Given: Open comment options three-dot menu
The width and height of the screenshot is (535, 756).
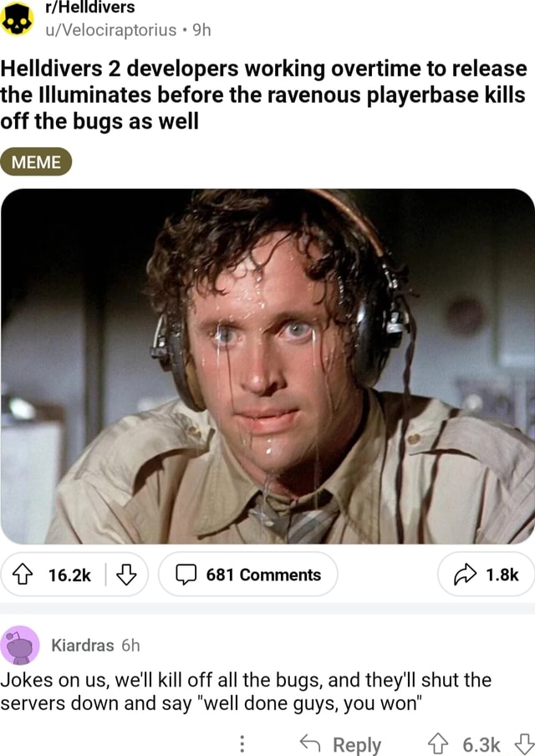Looking at the screenshot, I should [242, 743].
